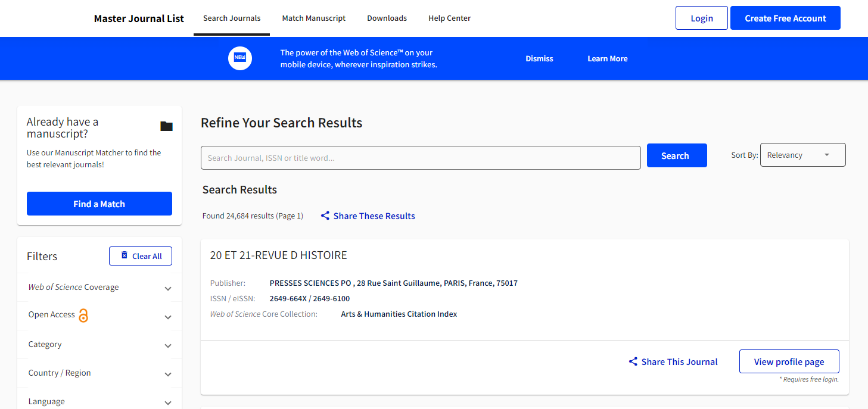
Task: Click ISSN value 2649-664X / 2649-6100
Action: [x=310, y=298]
